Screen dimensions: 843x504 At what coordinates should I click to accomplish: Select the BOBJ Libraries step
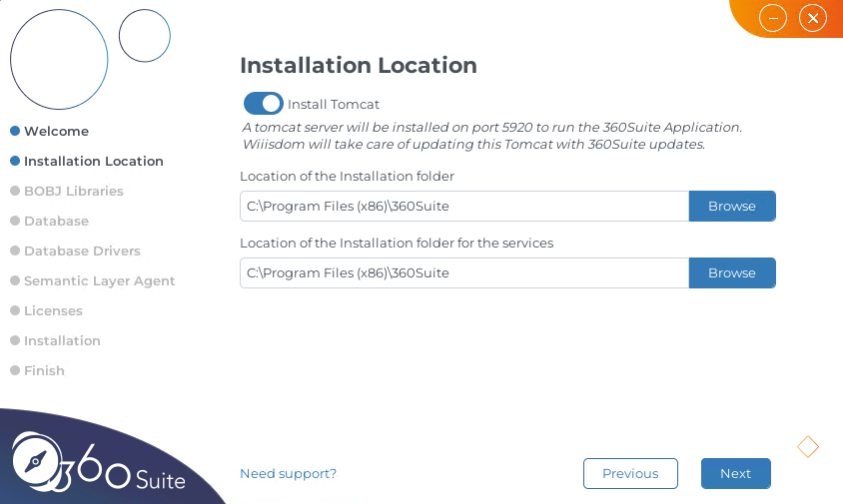(67, 191)
